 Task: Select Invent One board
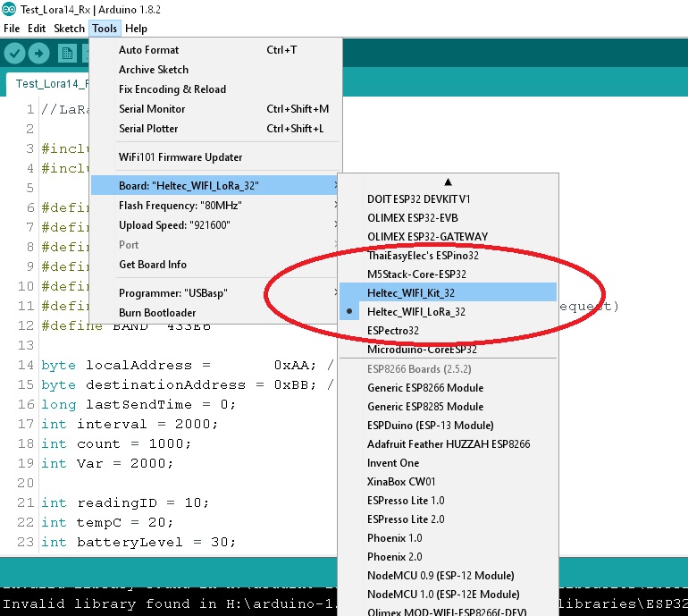pyautogui.click(x=448, y=463)
